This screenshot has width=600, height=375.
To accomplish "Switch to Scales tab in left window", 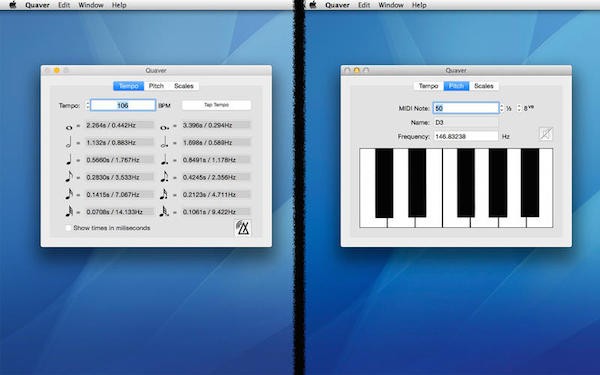I will coord(184,86).
